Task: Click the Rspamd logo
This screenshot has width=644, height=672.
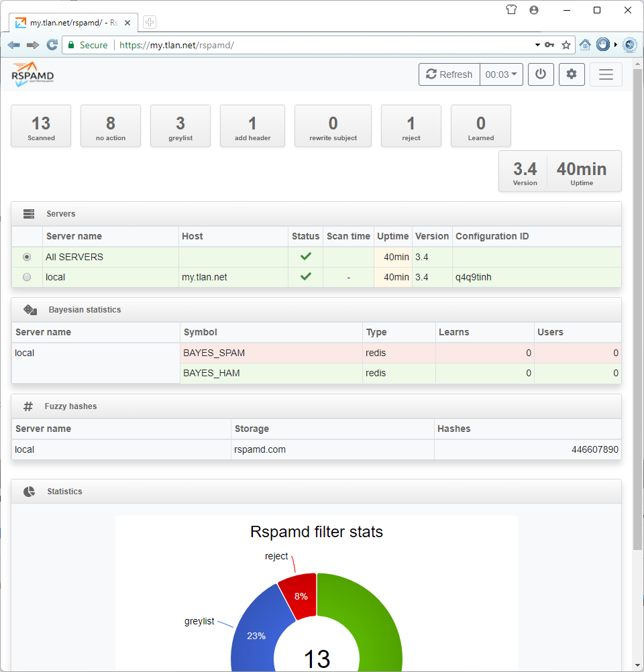Action: (x=33, y=74)
